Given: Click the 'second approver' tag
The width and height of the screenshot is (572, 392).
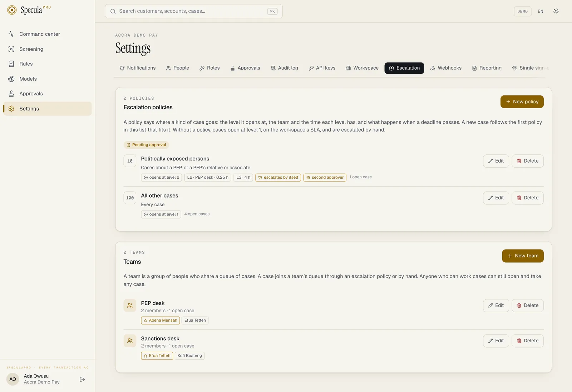Looking at the screenshot, I should [x=325, y=178].
